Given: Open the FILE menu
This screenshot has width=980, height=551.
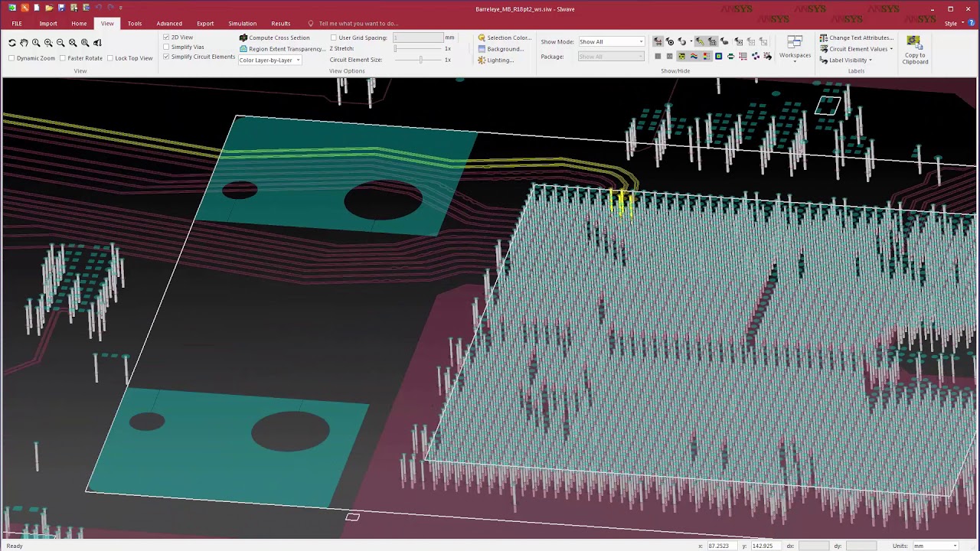Looking at the screenshot, I should click(x=17, y=23).
